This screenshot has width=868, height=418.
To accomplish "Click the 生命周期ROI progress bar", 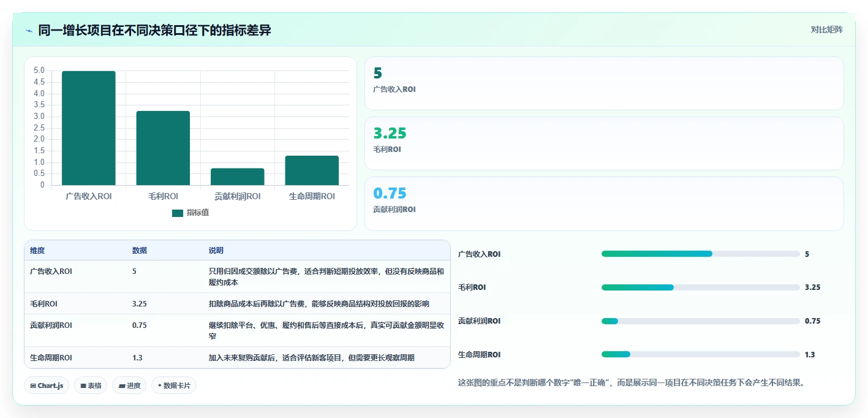I will point(701,354).
